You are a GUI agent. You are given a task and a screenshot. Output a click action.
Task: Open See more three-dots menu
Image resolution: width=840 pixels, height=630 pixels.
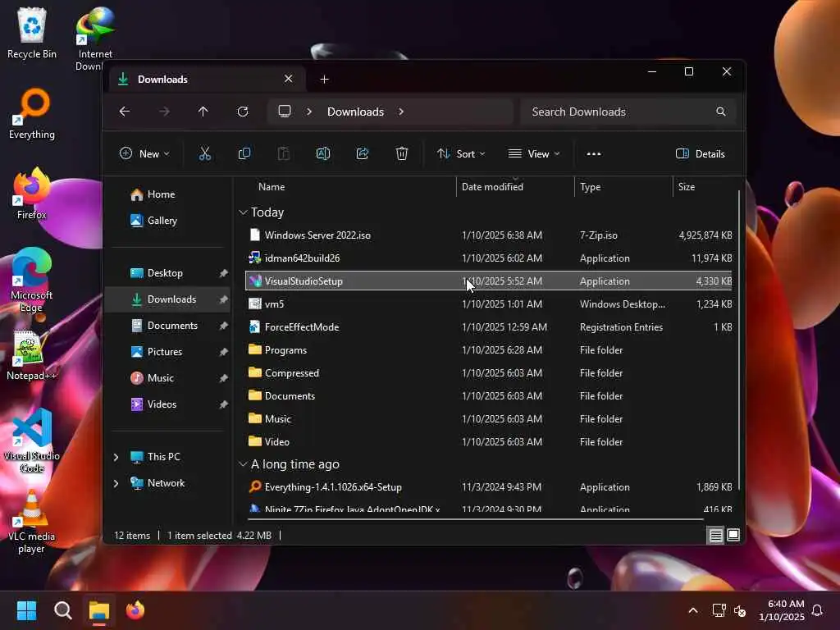594,153
